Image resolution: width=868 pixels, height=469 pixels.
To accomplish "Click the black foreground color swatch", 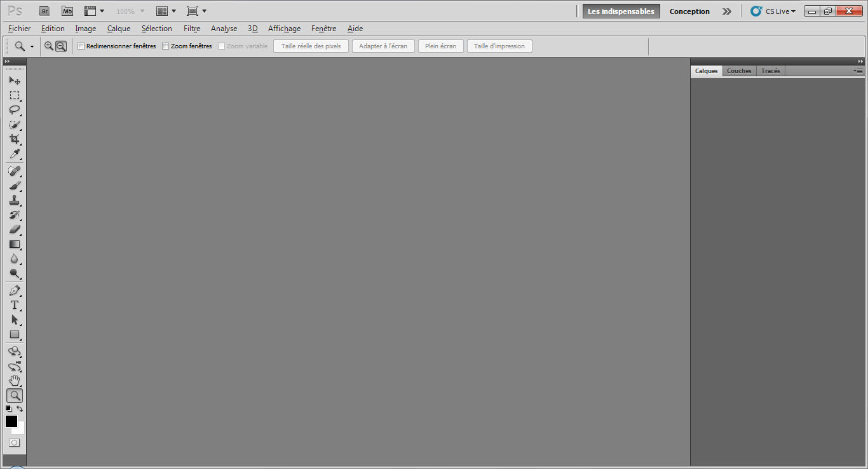I will [x=11, y=421].
